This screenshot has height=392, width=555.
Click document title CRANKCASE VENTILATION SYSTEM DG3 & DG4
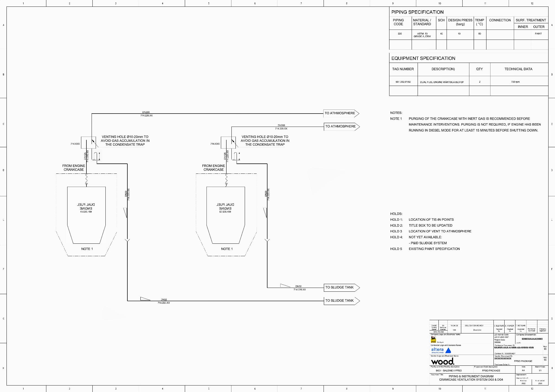click(x=471, y=380)
